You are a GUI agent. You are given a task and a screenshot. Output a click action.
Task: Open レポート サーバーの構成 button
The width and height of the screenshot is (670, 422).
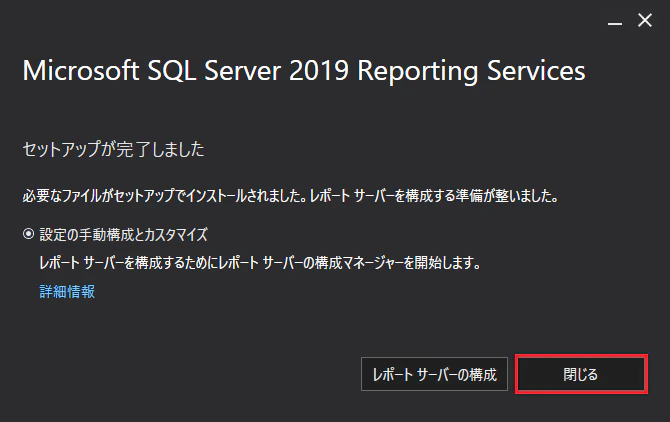pos(434,374)
